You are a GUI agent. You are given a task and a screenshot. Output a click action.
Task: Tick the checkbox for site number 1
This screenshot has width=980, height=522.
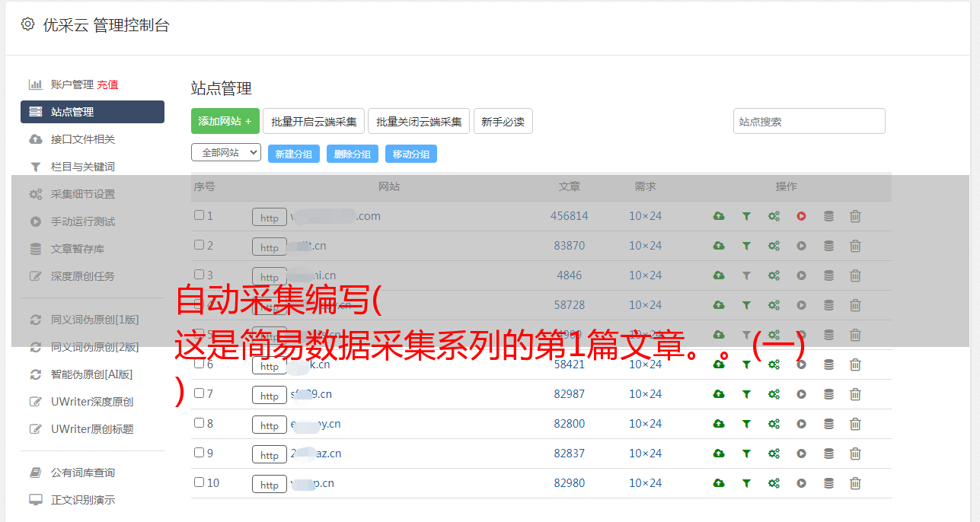tap(199, 215)
